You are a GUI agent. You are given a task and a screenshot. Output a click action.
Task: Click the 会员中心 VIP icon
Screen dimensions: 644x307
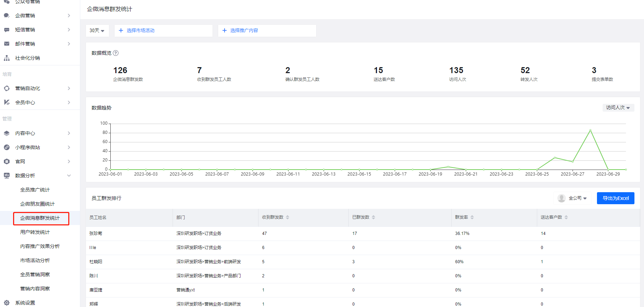pyautogui.click(x=7, y=102)
